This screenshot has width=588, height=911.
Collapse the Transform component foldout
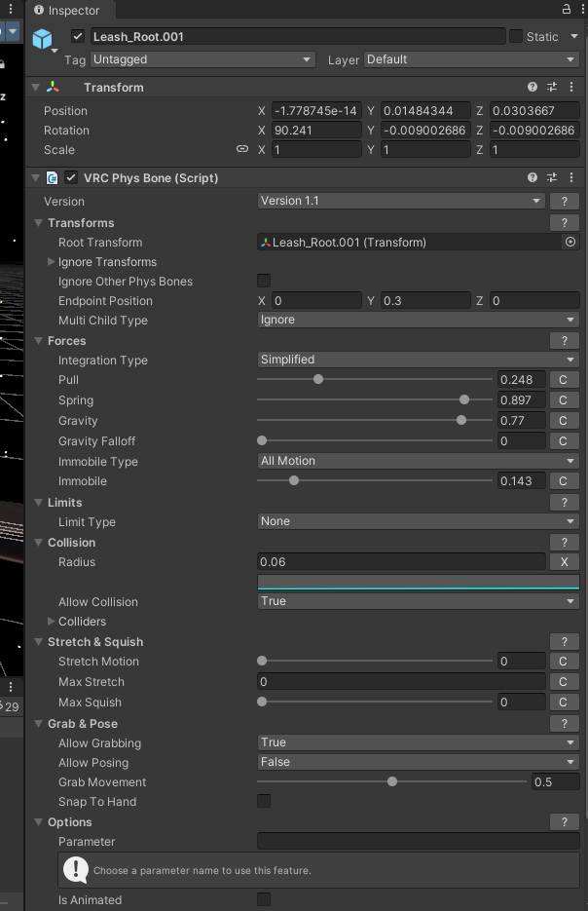(35, 87)
